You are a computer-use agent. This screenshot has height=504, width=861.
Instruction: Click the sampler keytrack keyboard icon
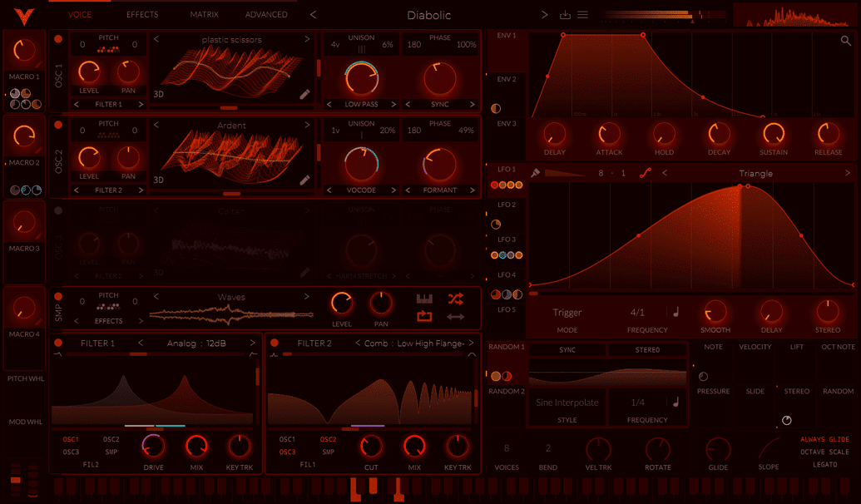click(x=424, y=299)
